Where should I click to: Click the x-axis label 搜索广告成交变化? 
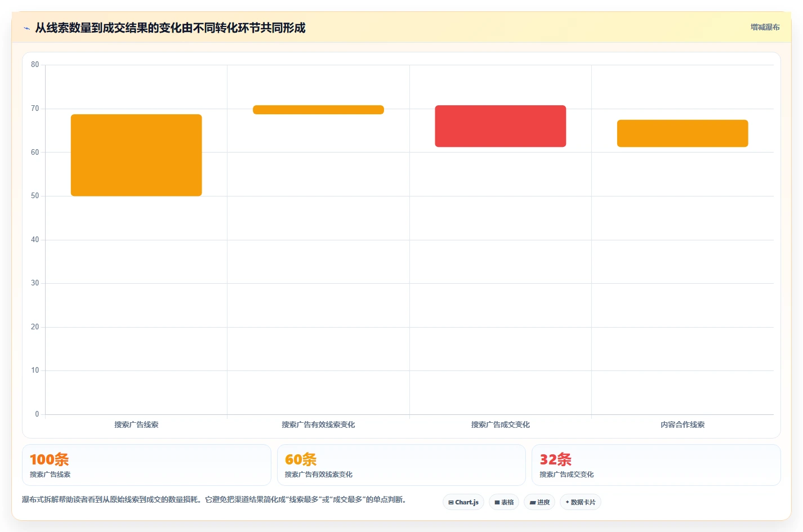(501, 424)
